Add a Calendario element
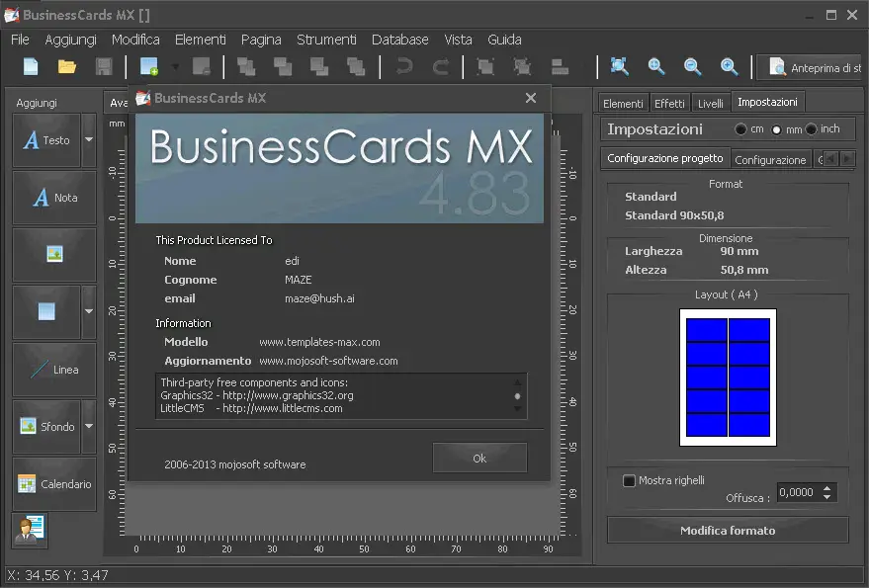869x588 pixels. (54, 484)
